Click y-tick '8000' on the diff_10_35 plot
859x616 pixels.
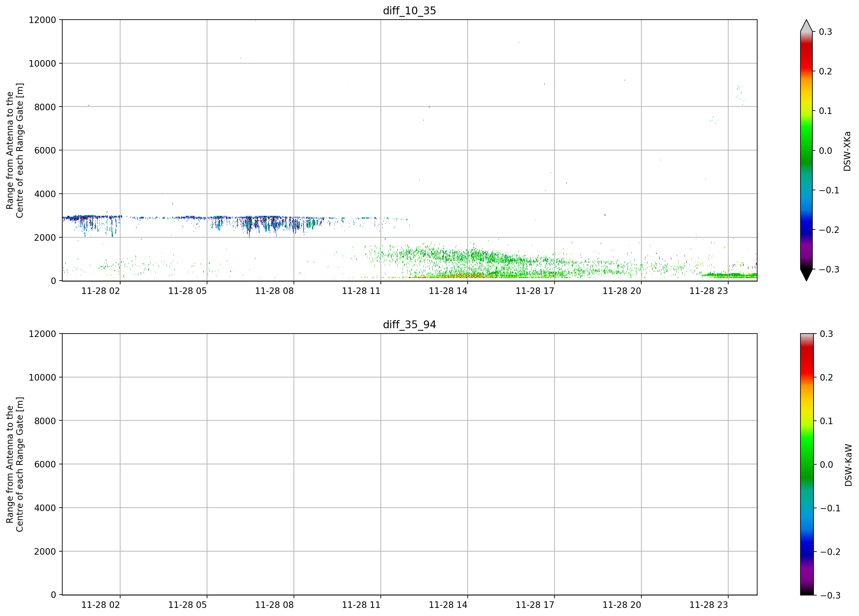[x=45, y=107]
